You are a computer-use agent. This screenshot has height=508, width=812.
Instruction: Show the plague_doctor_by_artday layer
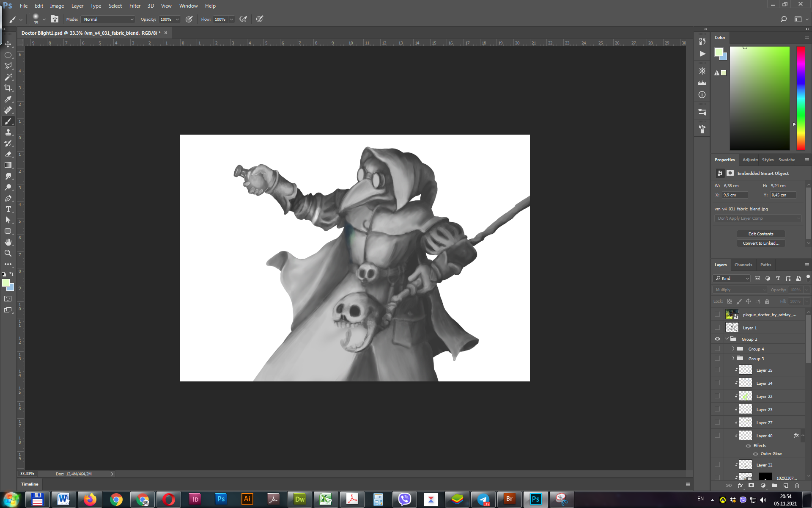pos(717,315)
